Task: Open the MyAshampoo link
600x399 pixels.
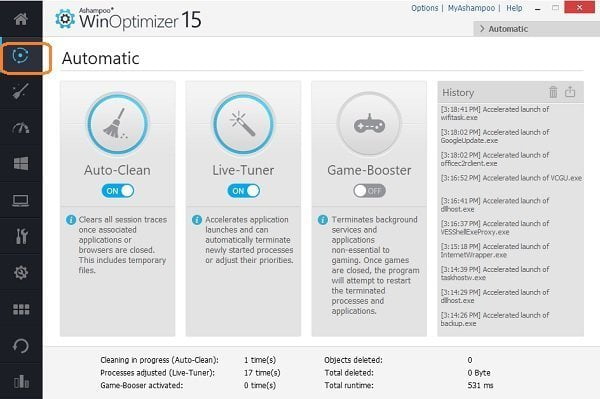Action: (471, 8)
